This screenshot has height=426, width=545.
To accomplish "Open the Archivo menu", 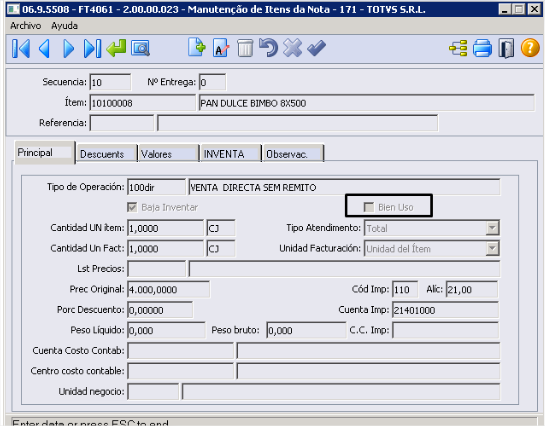I will click(26, 26).
